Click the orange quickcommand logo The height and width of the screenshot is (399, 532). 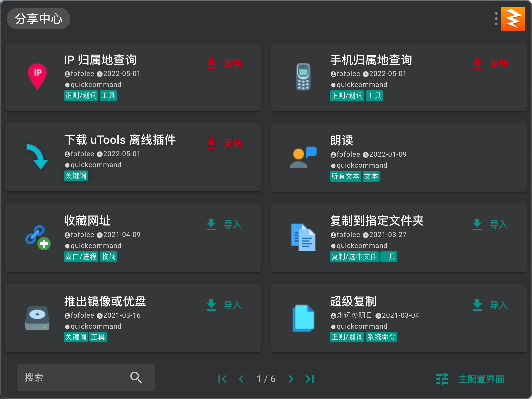(x=513, y=19)
